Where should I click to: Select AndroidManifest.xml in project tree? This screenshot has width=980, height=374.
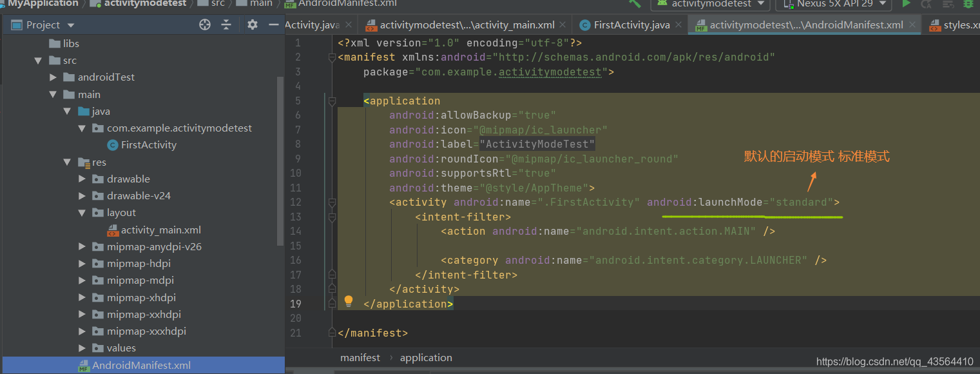142,366
